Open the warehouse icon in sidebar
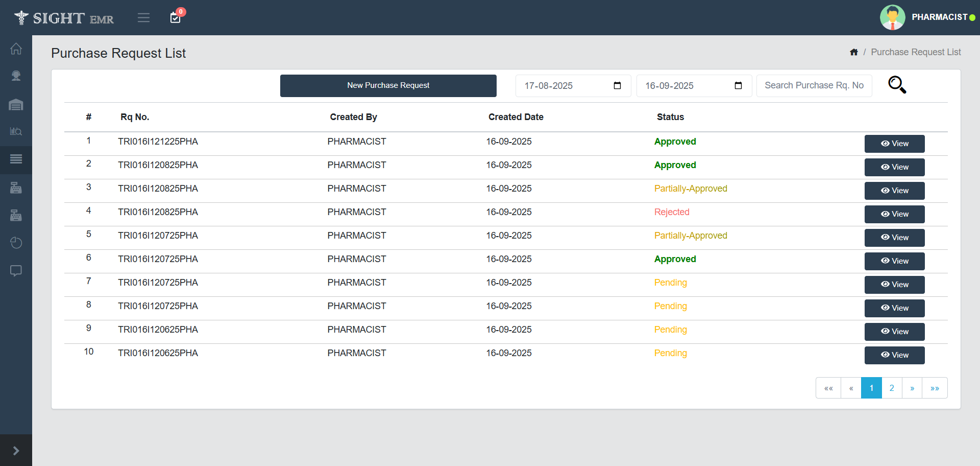Viewport: 980px width, 466px height. 16,105
